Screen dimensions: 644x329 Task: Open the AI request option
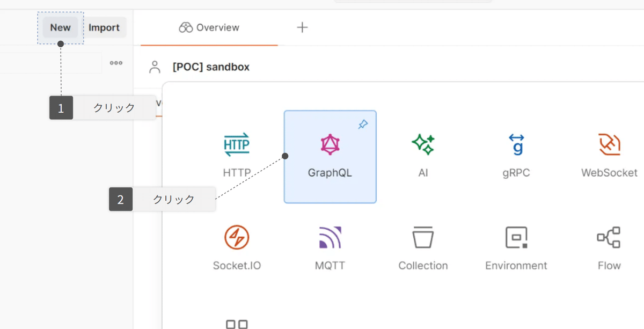click(x=422, y=156)
